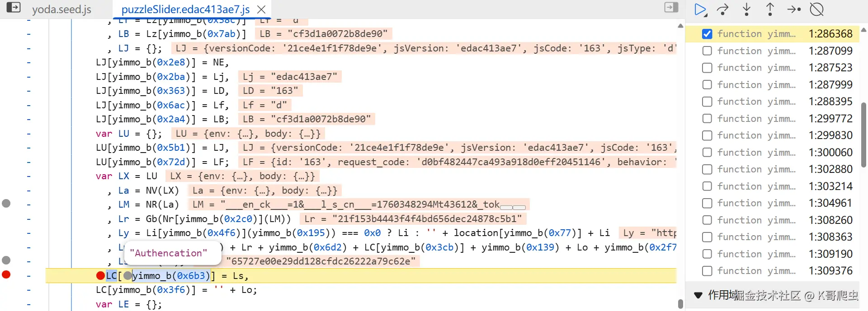Enable the breakpoint at 1:308363
The image size is (868, 311).
click(707, 237)
